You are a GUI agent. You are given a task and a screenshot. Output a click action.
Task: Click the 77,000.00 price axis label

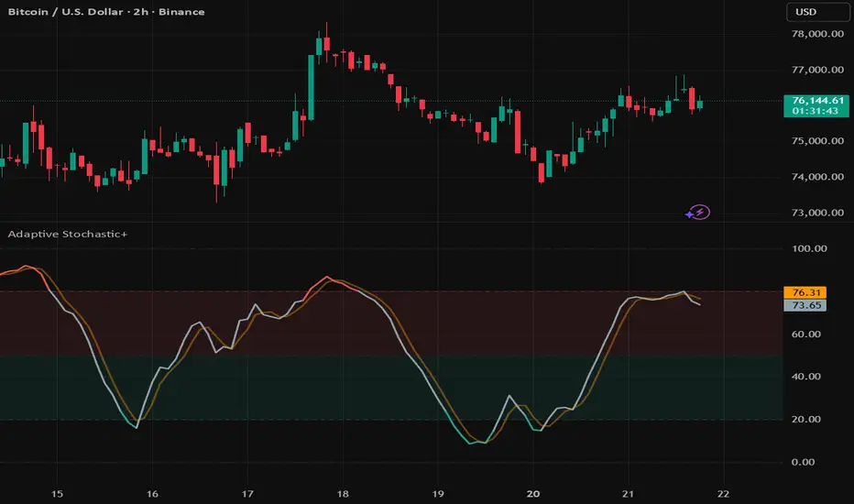pyautogui.click(x=817, y=70)
